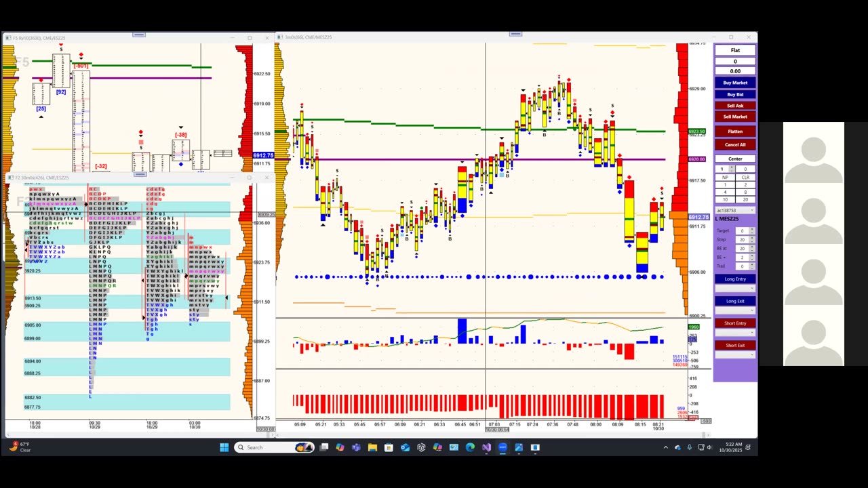Open dropdown below Short Exit

tap(735, 354)
